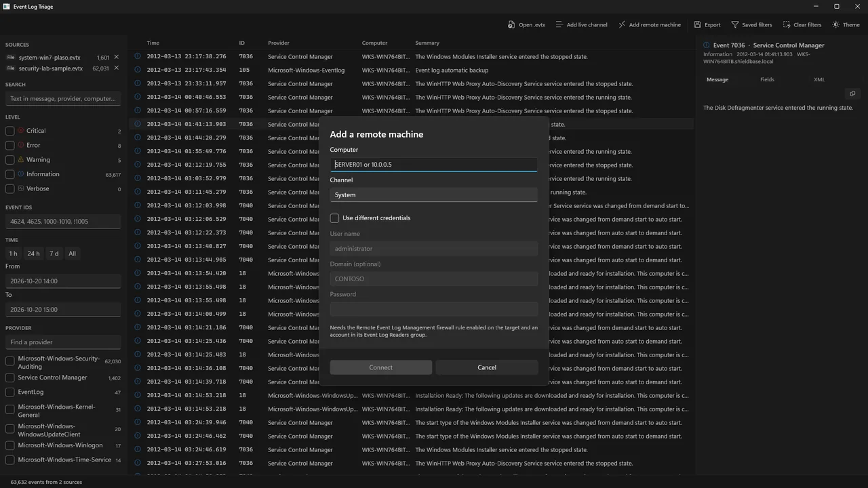Open the Saved filters funnel icon

[735, 24]
